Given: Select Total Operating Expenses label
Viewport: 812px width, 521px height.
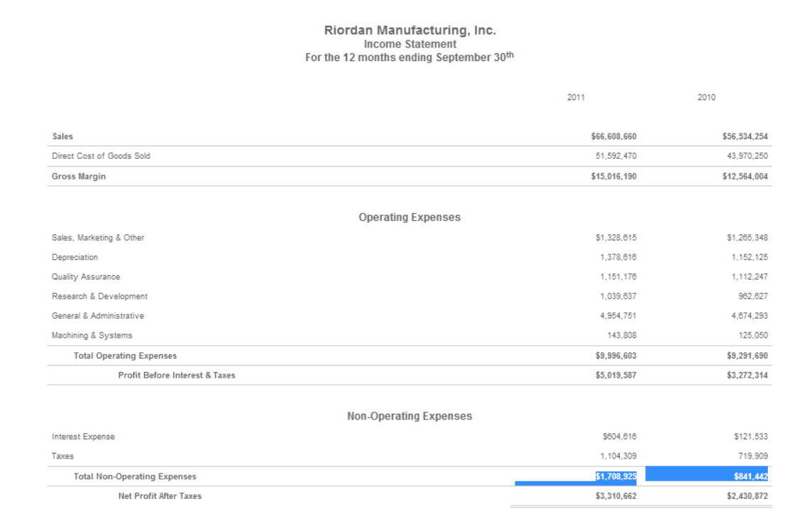Looking at the screenshot, I should [x=125, y=356].
